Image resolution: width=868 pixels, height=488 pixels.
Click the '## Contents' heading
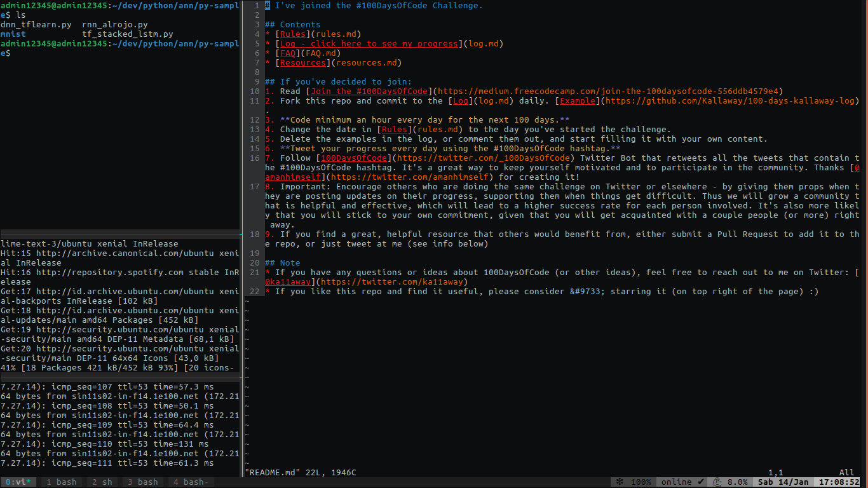point(293,25)
